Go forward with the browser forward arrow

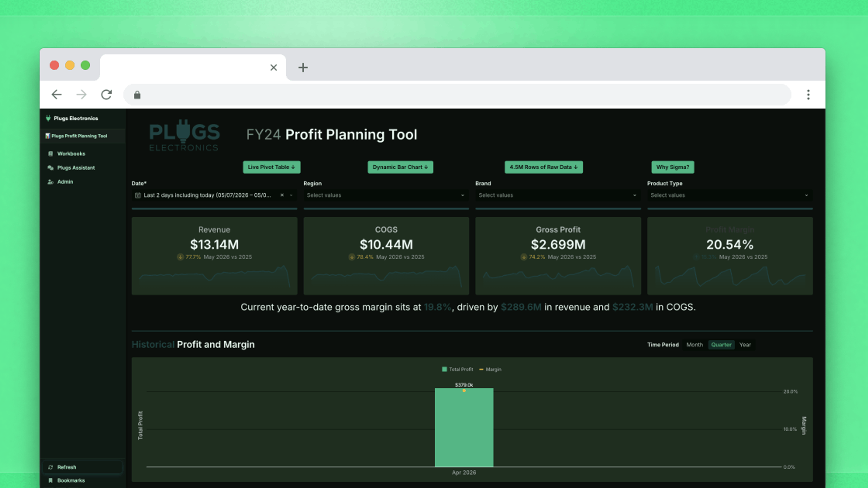tap(81, 95)
